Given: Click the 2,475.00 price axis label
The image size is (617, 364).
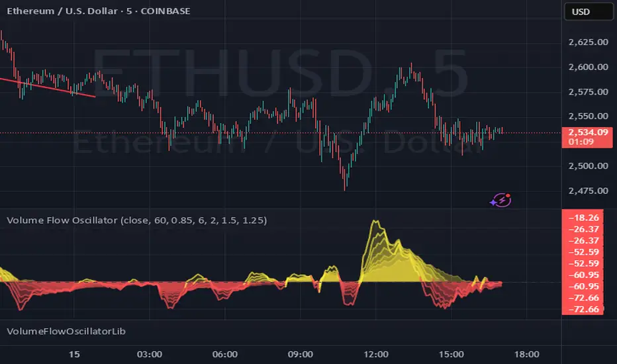Looking at the screenshot, I should coord(588,191).
